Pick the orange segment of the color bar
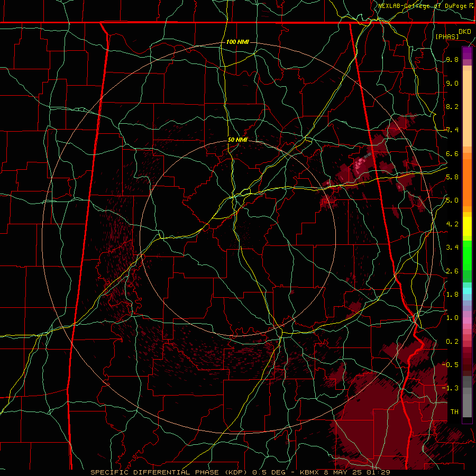Screen dimensions: 476x476 tap(467, 182)
